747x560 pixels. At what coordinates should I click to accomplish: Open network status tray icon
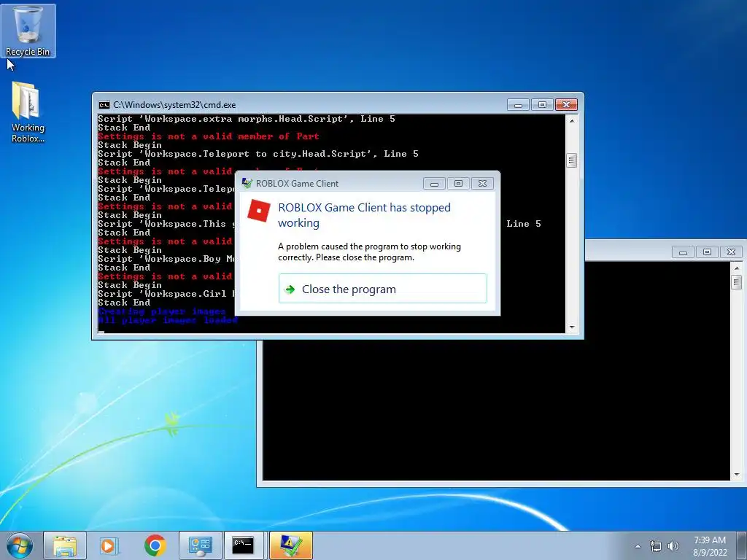656,546
